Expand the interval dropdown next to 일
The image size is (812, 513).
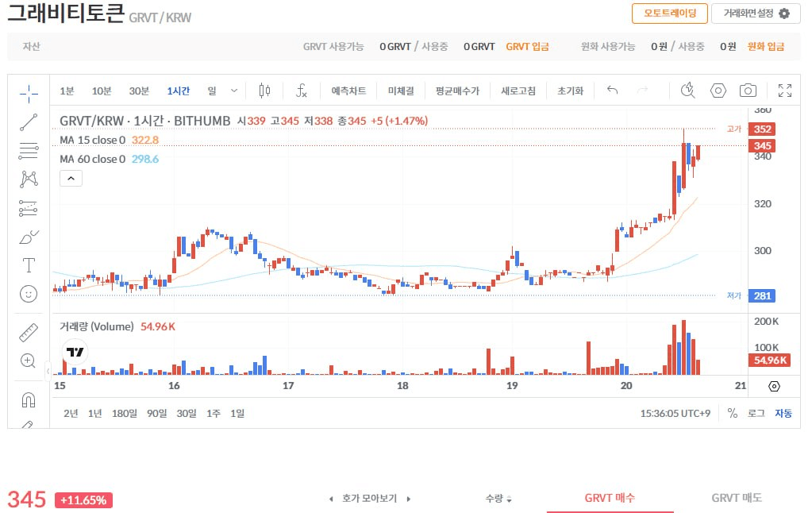(x=234, y=91)
